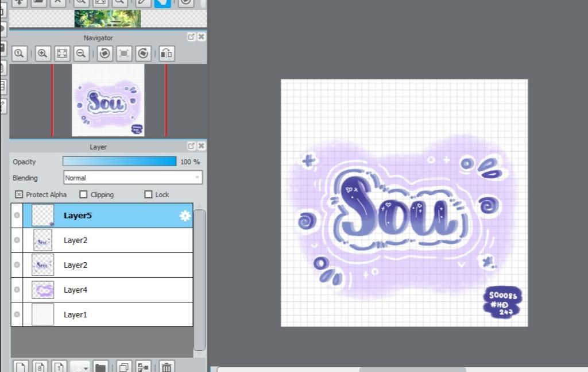Close the Layer panel
588x372 pixels.
click(202, 145)
